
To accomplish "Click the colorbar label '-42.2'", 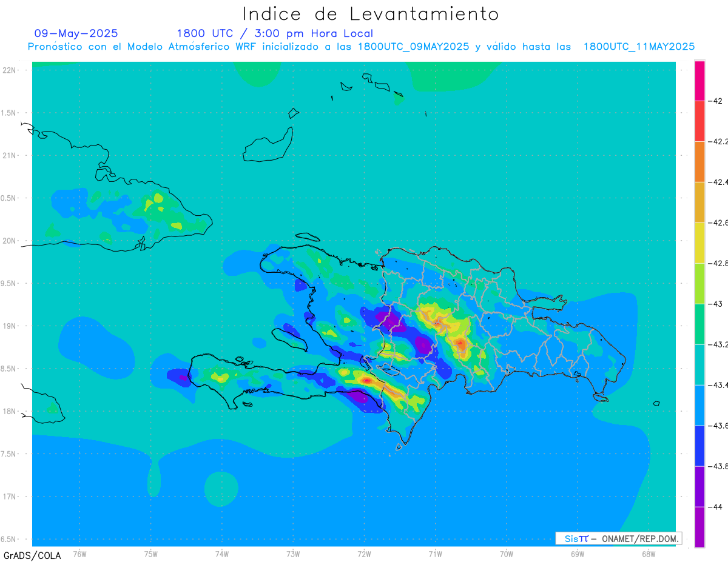I will click(x=718, y=141).
